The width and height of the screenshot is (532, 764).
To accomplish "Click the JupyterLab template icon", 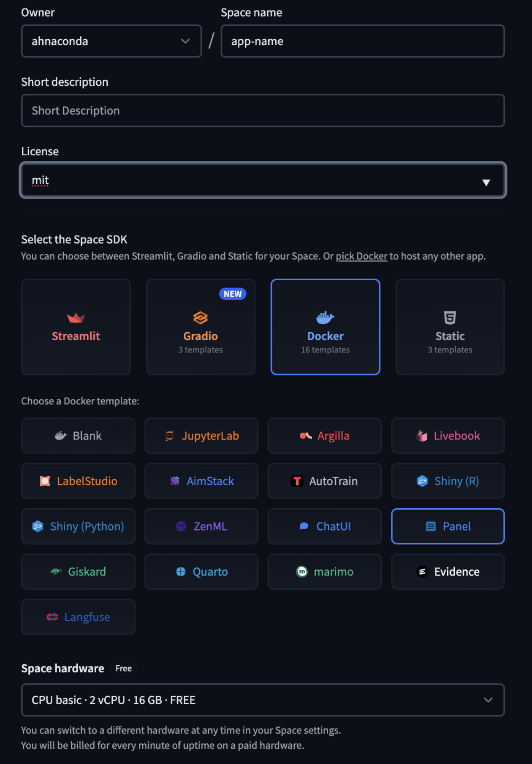I will click(x=170, y=436).
